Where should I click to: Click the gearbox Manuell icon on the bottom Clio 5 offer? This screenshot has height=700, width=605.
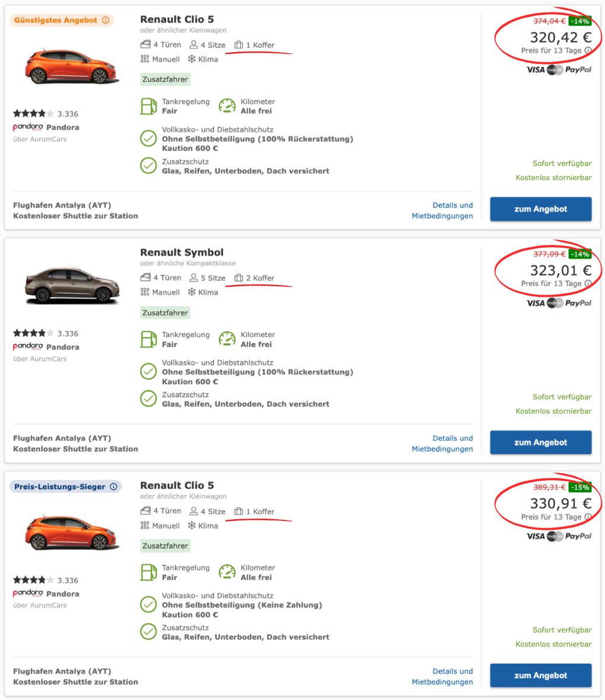point(145,525)
